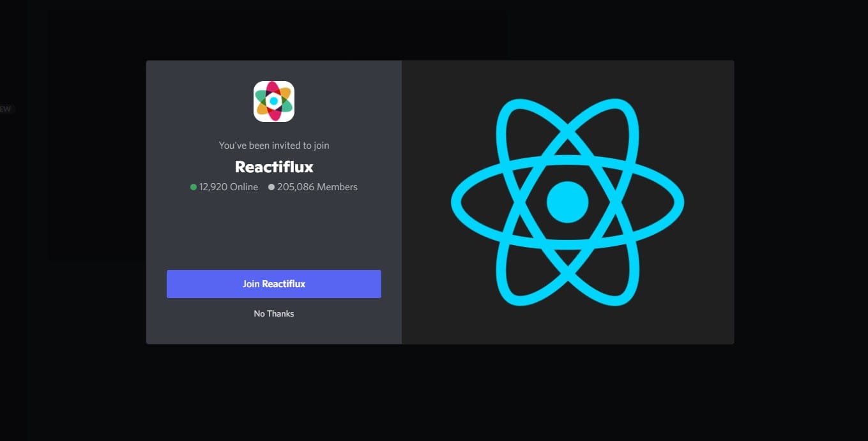Click the green online status dot
The width and height of the screenshot is (868, 441).
click(x=193, y=186)
